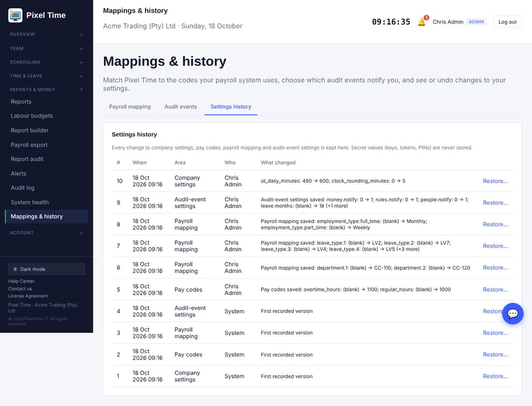Open the Audit log page
532x406 pixels.
click(46, 188)
